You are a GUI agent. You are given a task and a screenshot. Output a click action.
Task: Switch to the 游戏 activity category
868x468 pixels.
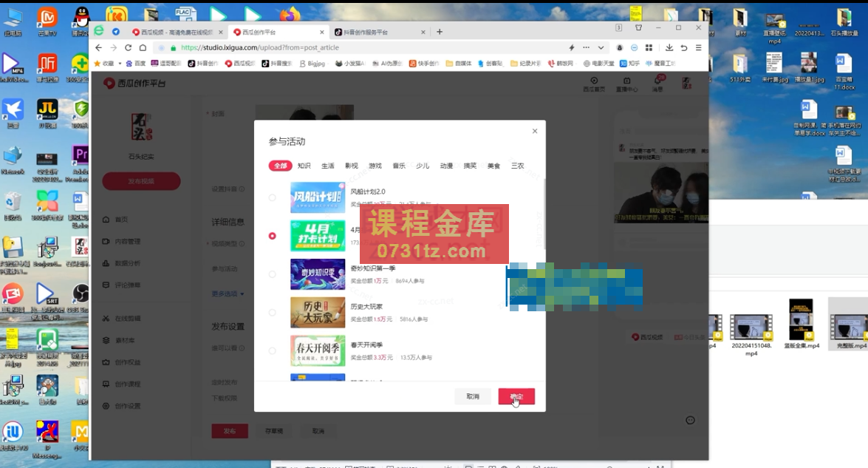[375, 166]
